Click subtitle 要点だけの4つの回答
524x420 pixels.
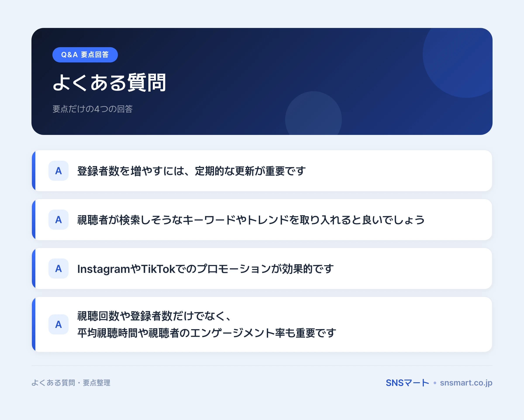pyautogui.click(x=93, y=109)
